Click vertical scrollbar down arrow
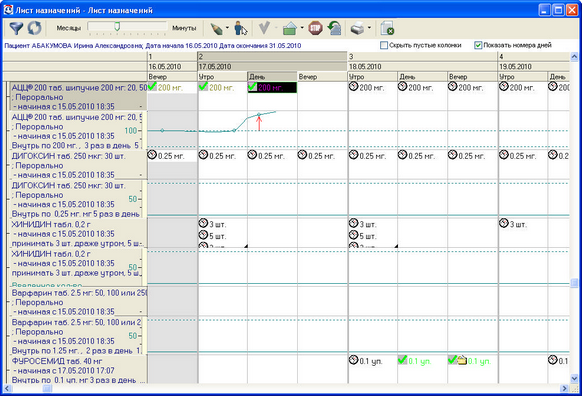The image size is (582, 396). coord(574,379)
